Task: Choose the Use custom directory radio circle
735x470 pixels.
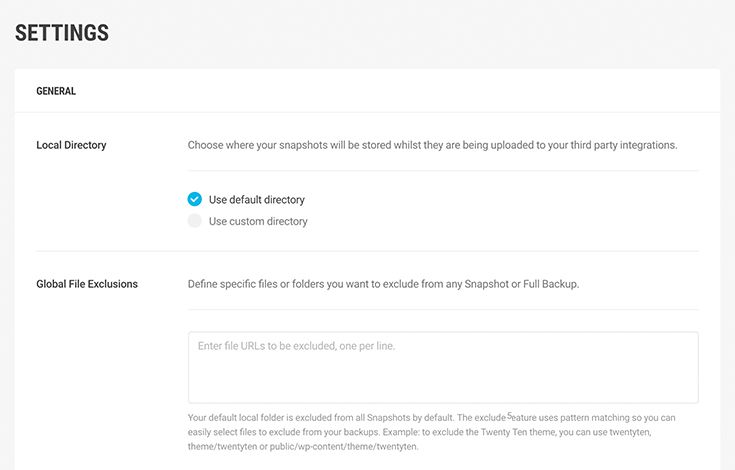Action: point(195,221)
